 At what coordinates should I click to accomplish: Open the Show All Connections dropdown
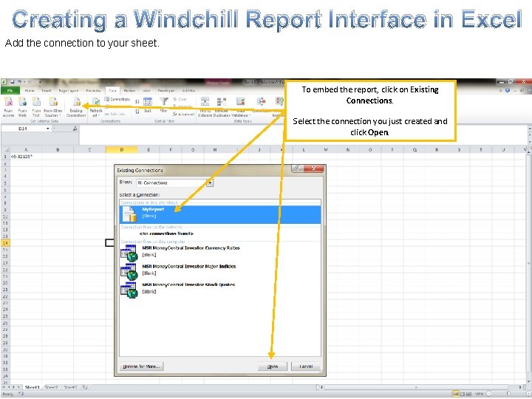pos(210,183)
